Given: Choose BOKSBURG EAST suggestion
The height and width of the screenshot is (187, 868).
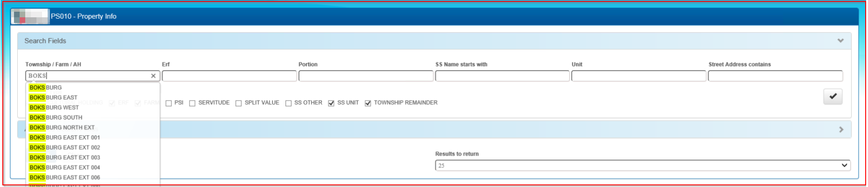Looking at the screenshot, I should (53, 98).
